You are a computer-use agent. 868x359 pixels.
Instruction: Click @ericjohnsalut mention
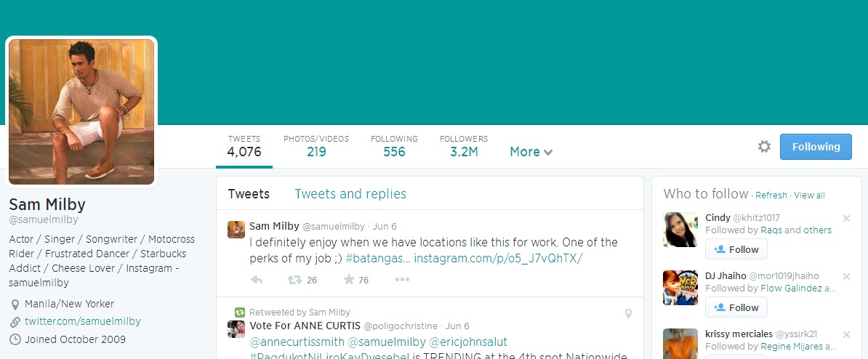coord(468,342)
